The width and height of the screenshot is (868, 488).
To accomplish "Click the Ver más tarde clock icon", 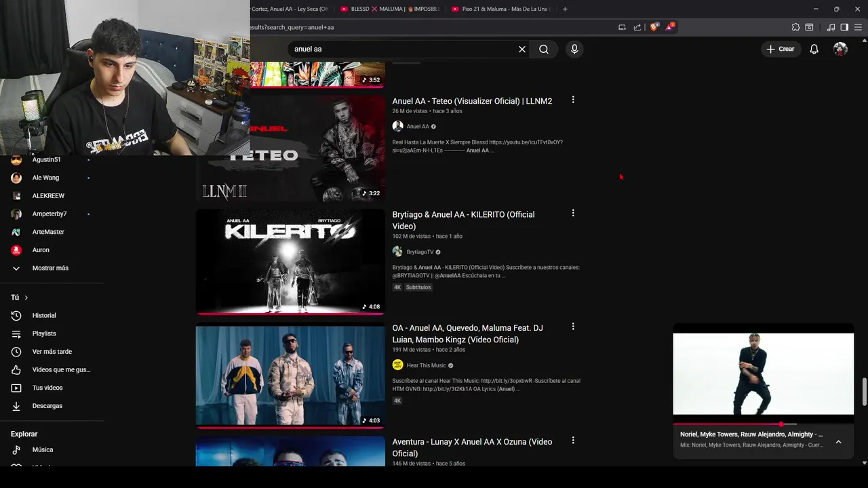I will coord(16,352).
